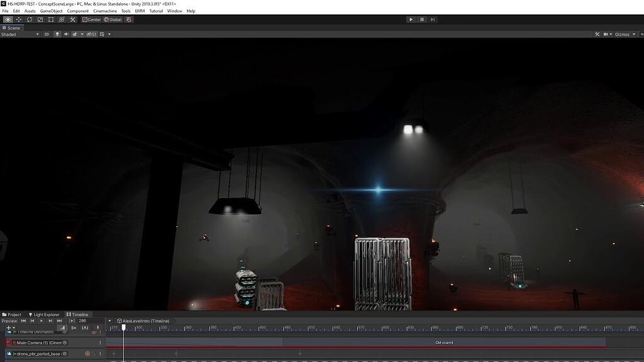This screenshot has height=362, width=644.
Task: Mute scene view audio
Action: point(66,34)
